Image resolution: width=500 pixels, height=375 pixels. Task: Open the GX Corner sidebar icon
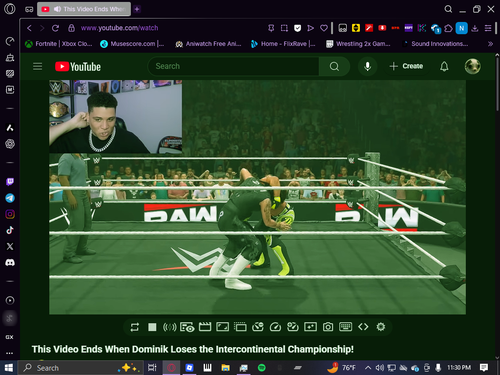[x=9, y=337]
